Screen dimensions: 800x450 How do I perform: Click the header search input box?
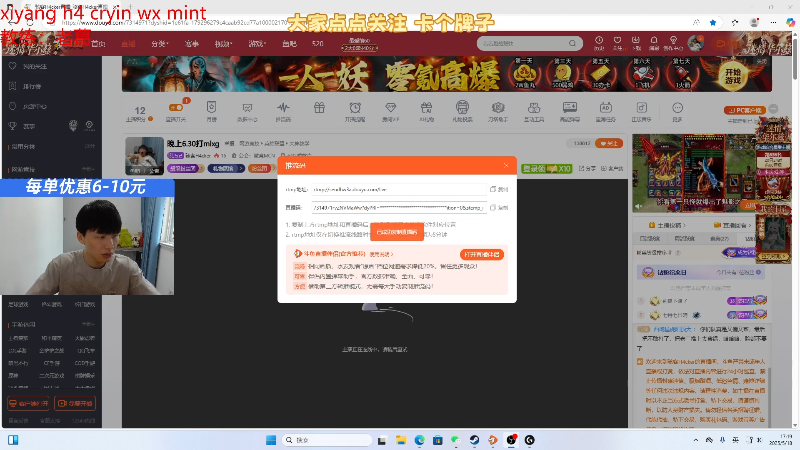point(523,43)
